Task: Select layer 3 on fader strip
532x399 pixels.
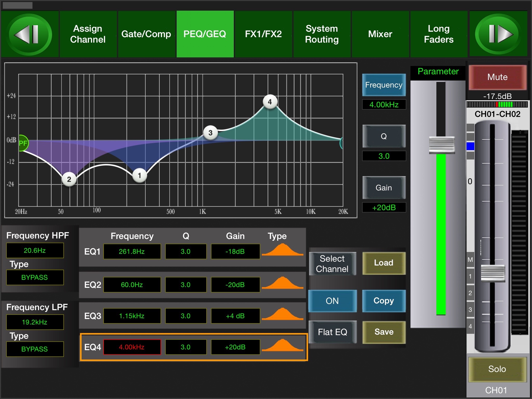Action: click(470, 310)
